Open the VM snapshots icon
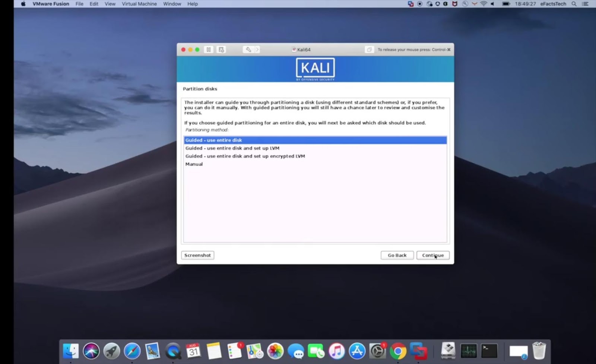This screenshot has height=364, width=596. [221, 50]
